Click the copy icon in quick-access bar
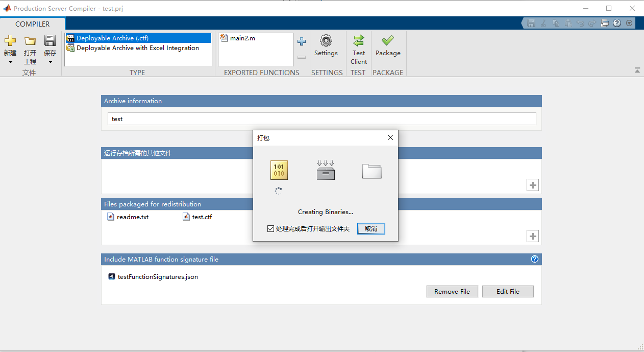 [x=556, y=23]
